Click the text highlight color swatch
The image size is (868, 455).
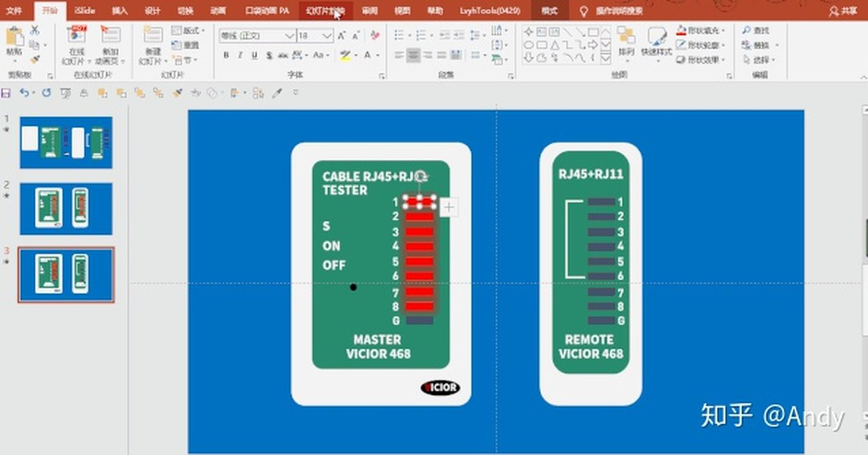345,55
